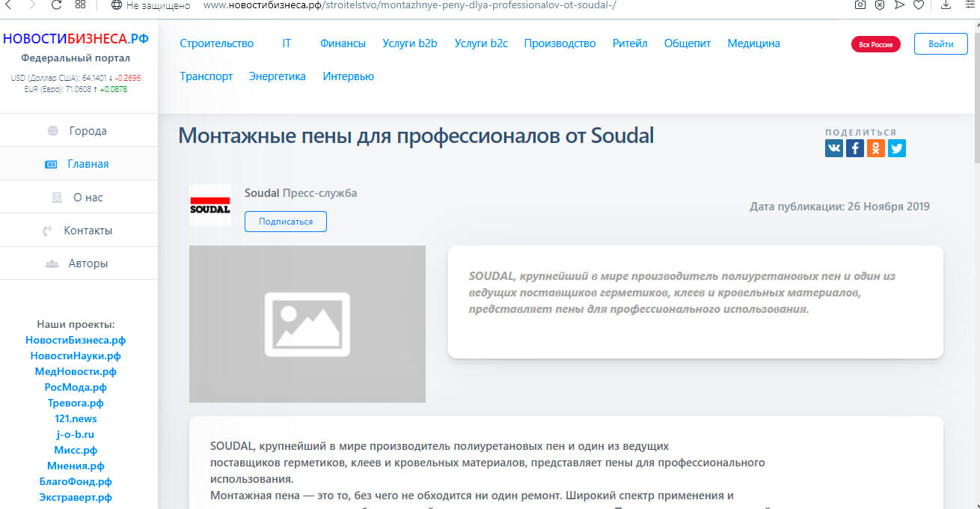Open the Производство category

click(x=560, y=43)
